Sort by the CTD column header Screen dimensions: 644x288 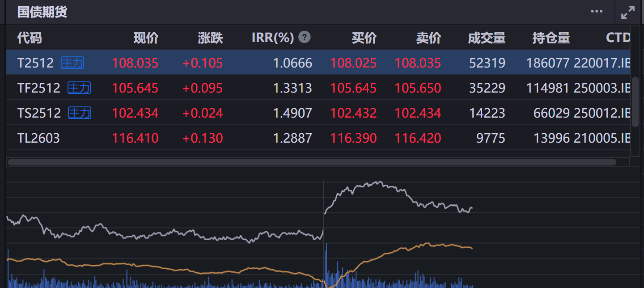tap(618, 38)
